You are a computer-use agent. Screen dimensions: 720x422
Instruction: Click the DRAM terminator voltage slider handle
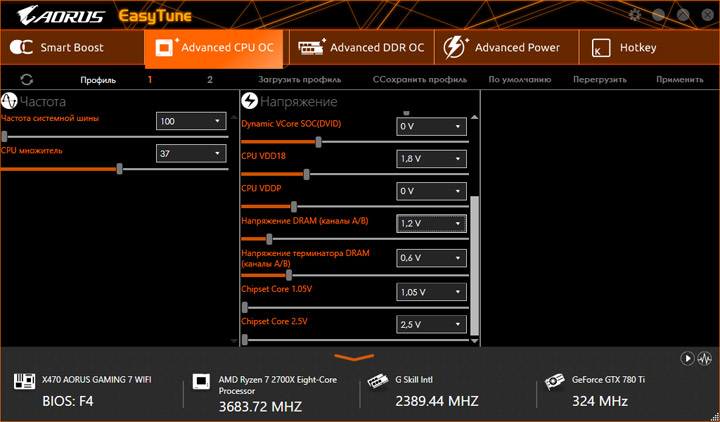click(289, 275)
